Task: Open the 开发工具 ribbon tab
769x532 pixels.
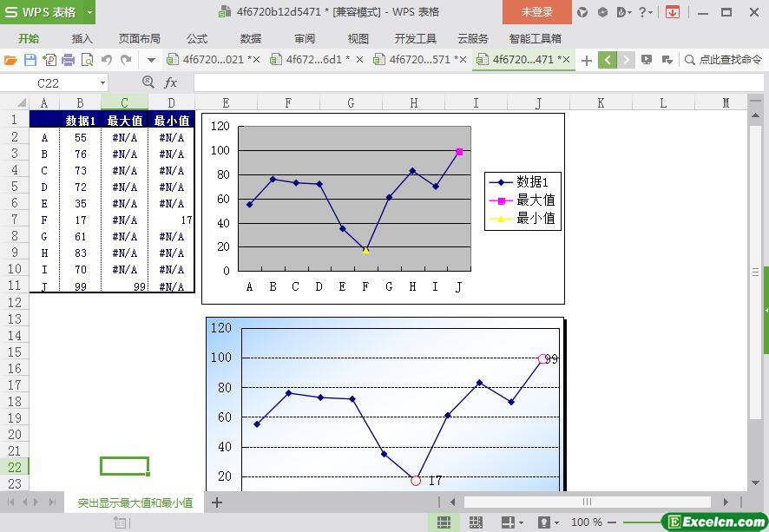Action: click(x=415, y=38)
